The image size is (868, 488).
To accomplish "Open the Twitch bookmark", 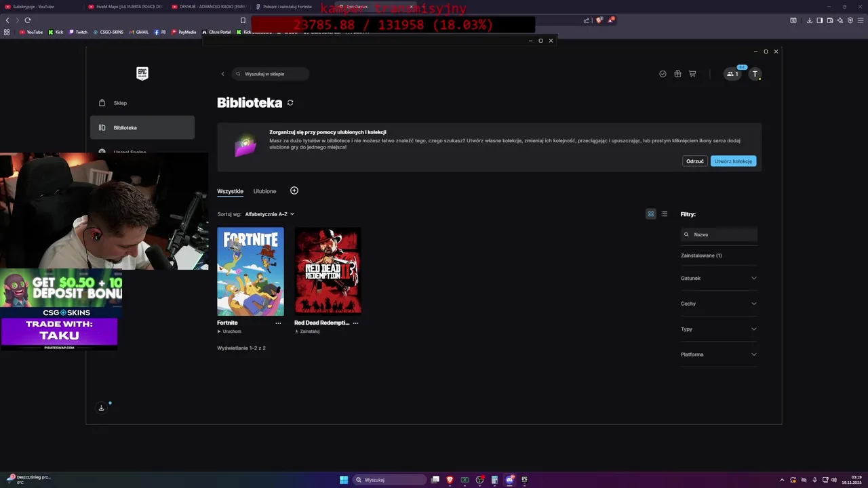I will click(x=78, y=32).
